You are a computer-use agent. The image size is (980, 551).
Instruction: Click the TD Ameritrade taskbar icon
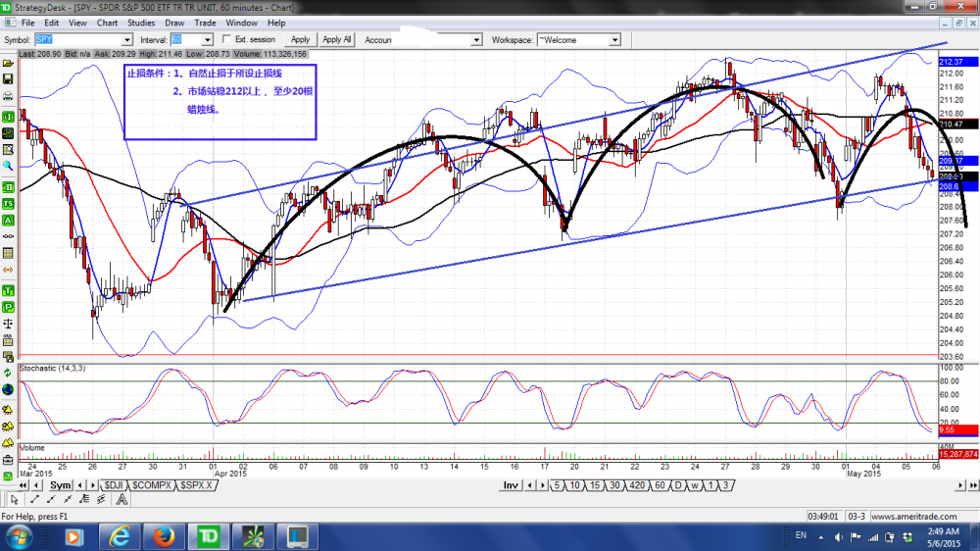pos(207,536)
